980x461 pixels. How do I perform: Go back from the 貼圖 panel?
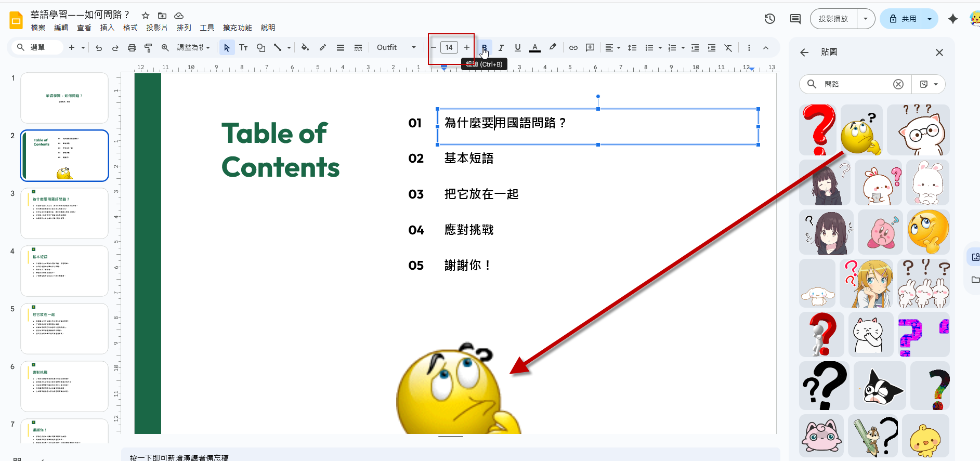(804, 52)
